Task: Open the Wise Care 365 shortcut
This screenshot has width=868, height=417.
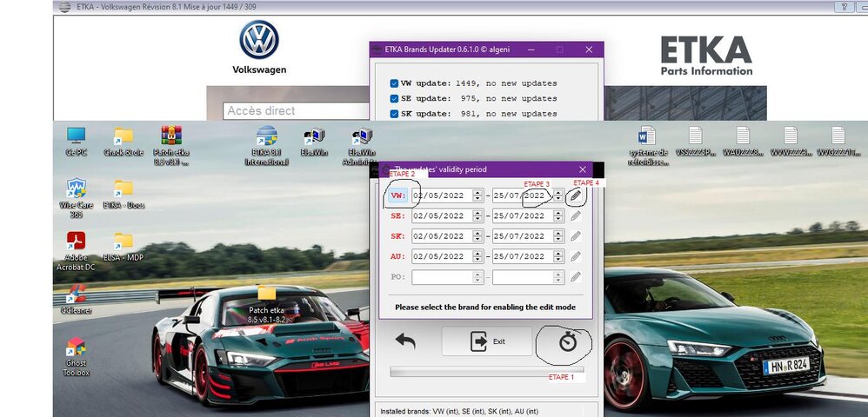Action: point(76,198)
